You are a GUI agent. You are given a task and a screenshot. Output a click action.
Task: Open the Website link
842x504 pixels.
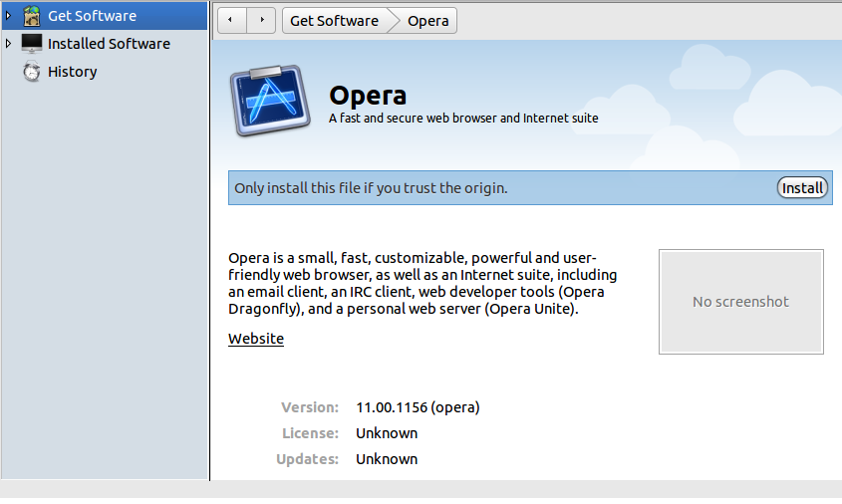[x=256, y=339]
